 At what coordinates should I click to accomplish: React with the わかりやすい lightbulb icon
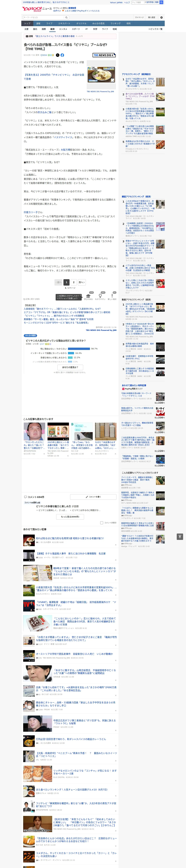pyautogui.click(x=100, y=296)
